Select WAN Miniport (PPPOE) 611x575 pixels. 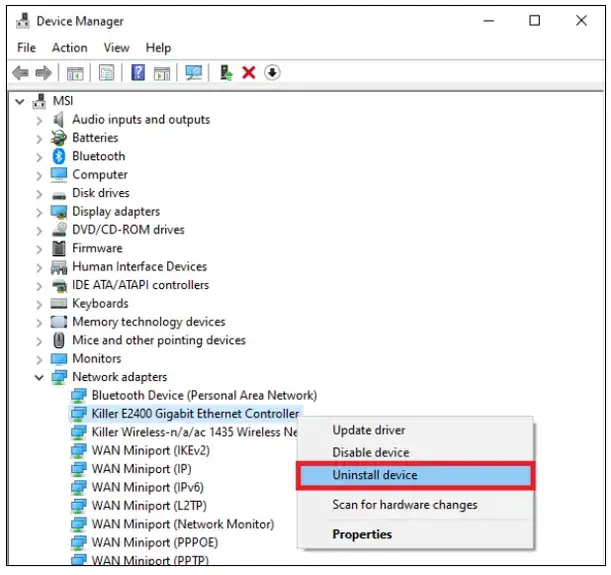pyautogui.click(x=155, y=542)
